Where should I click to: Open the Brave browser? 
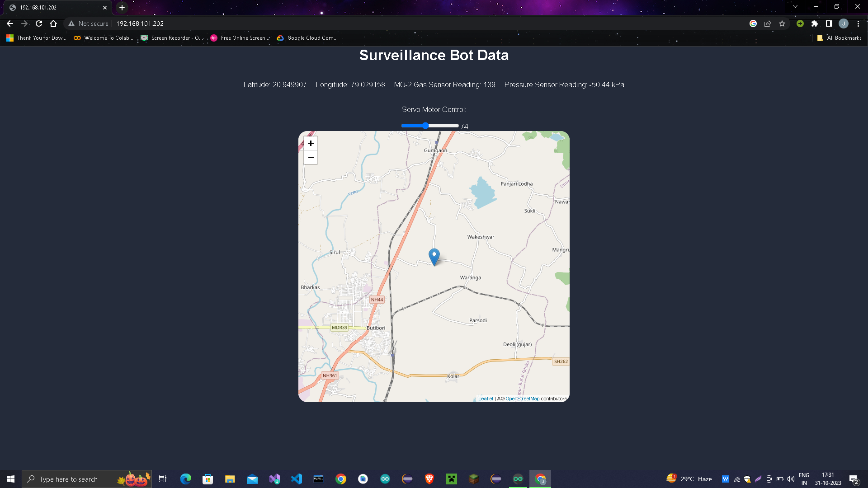tap(429, 479)
